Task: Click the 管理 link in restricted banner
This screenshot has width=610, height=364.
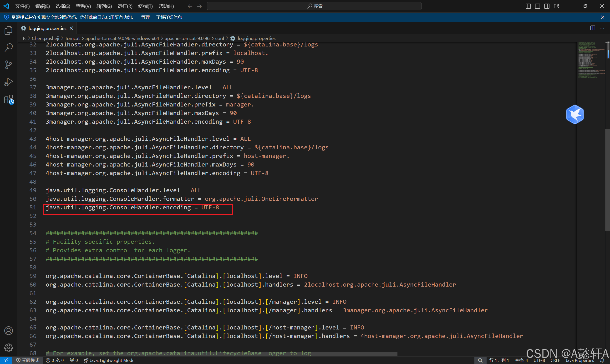Action: pos(145,17)
